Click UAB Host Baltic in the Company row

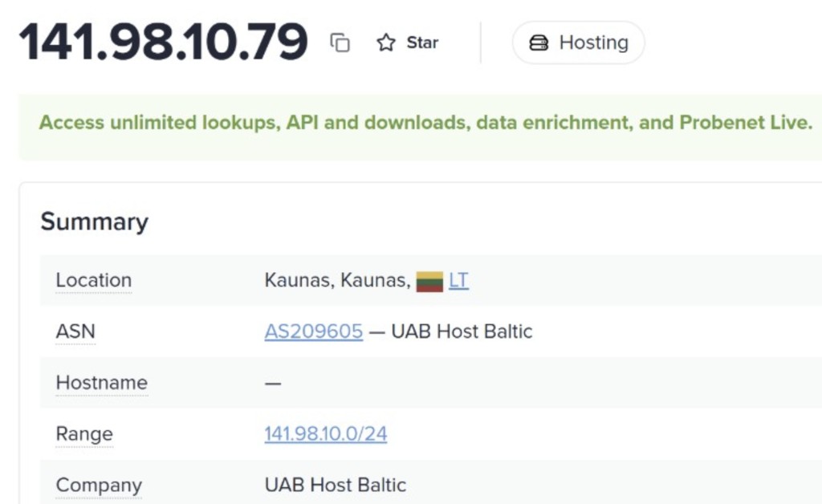pos(336,485)
